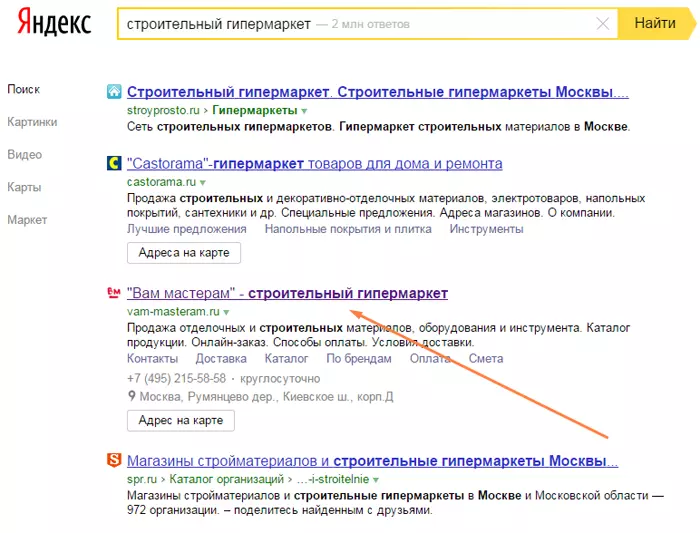Open По брендам sitelink
Viewport: 700px width, 533px height.
tap(359, 358)
